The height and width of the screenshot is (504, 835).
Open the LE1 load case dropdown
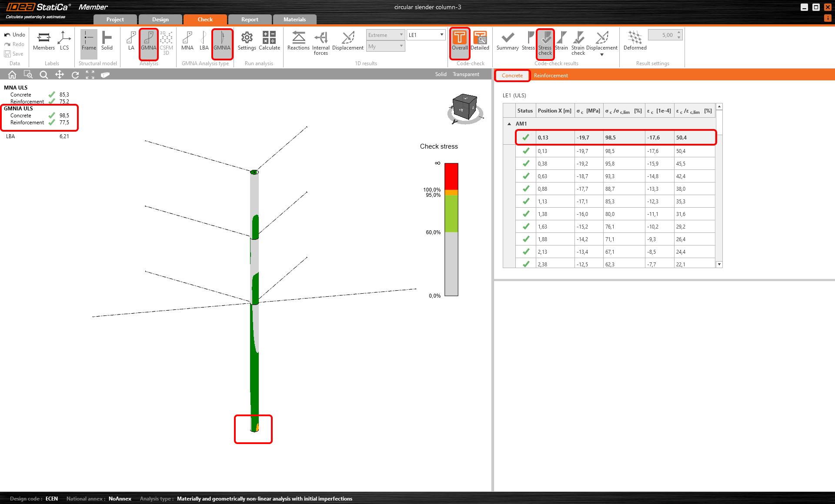(x=441, y=35)
